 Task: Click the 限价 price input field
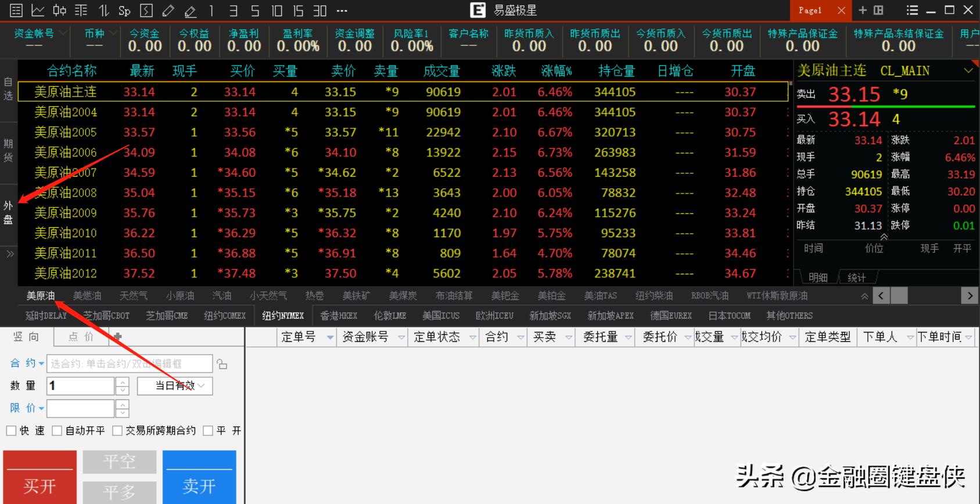pyautogui.click(x=80, y=408)
